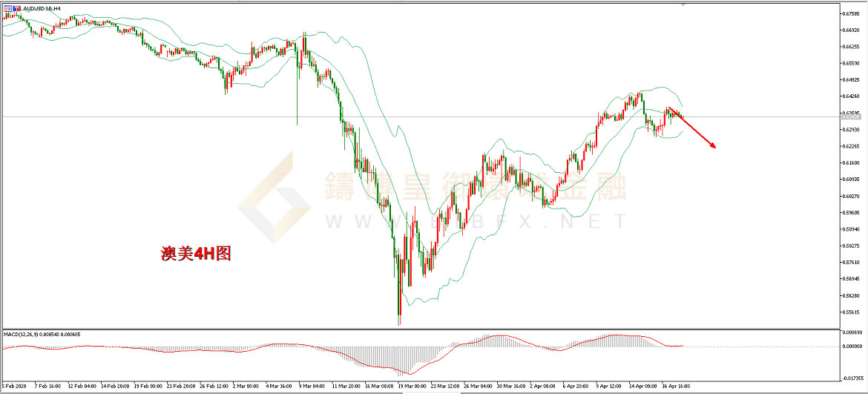Click the lowest candle wick near 19 Mar
This screenshot has height=394, width=868.
coord(399,321)
